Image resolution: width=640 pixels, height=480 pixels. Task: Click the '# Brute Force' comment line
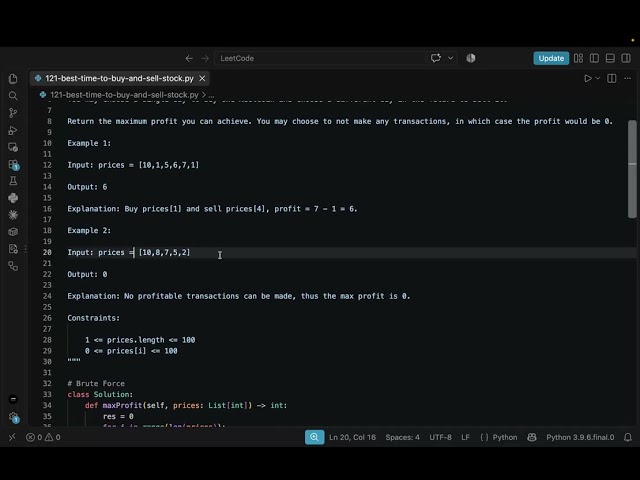96,383
